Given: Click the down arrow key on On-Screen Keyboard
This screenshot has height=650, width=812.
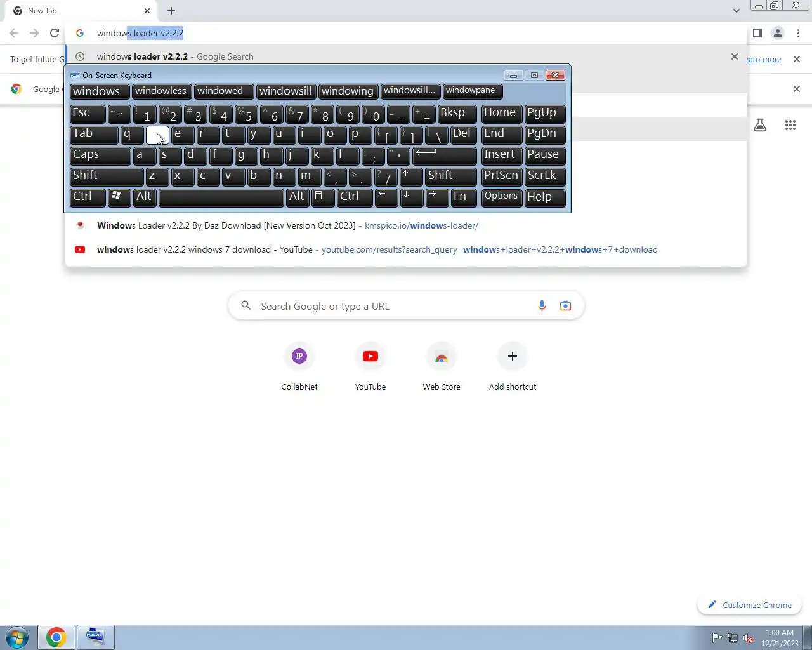Looking at the screenshot, I should [x=411, y=197].
